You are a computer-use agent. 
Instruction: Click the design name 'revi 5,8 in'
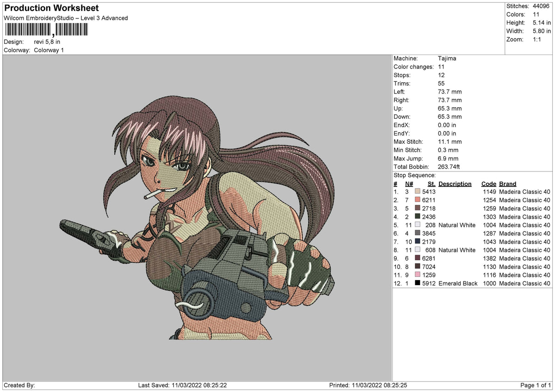click(x=47, y=42)
